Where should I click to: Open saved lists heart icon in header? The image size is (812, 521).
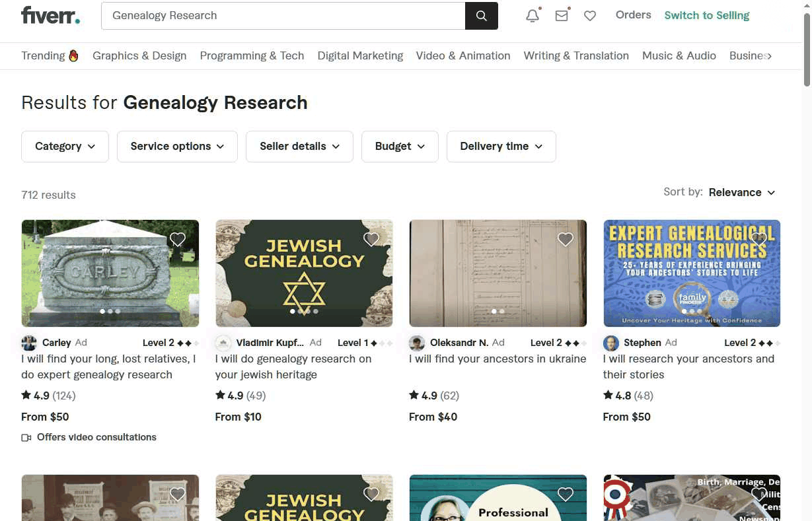pos(590,16)
